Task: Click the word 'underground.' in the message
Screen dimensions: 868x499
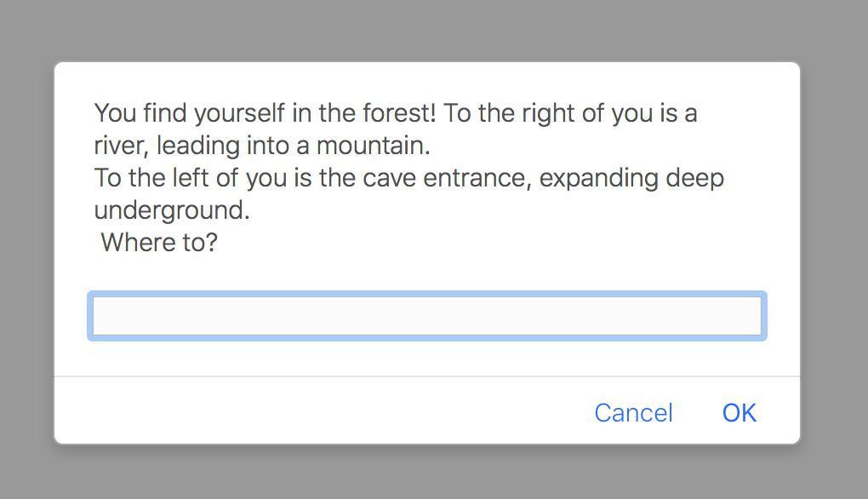Action: (172, 211)
